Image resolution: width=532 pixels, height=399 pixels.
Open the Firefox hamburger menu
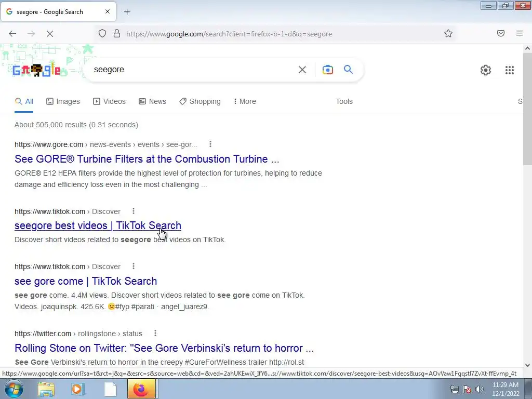tap(520, 33)
